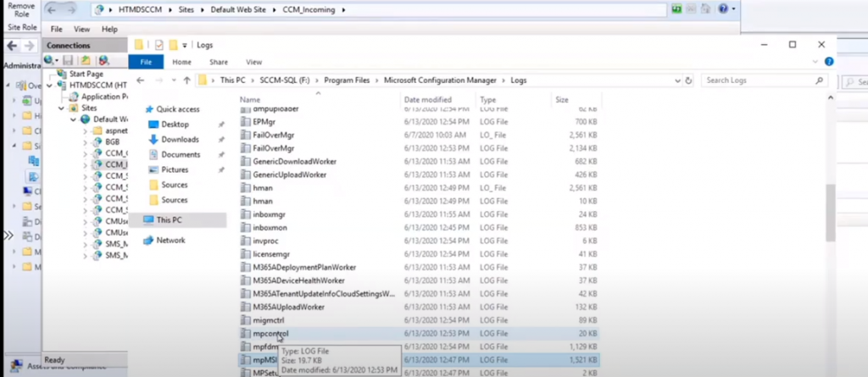Select the inboxmon log file
This screenshot has width=868, height=377.
coord(419,228)
